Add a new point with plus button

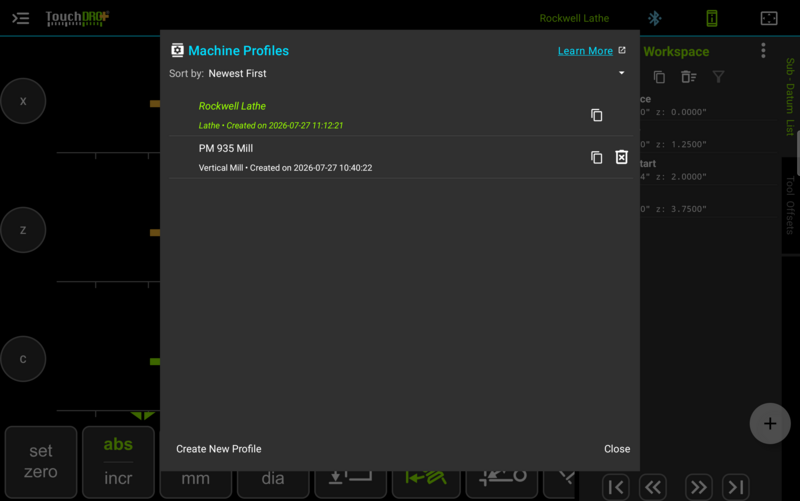[770, 423]
